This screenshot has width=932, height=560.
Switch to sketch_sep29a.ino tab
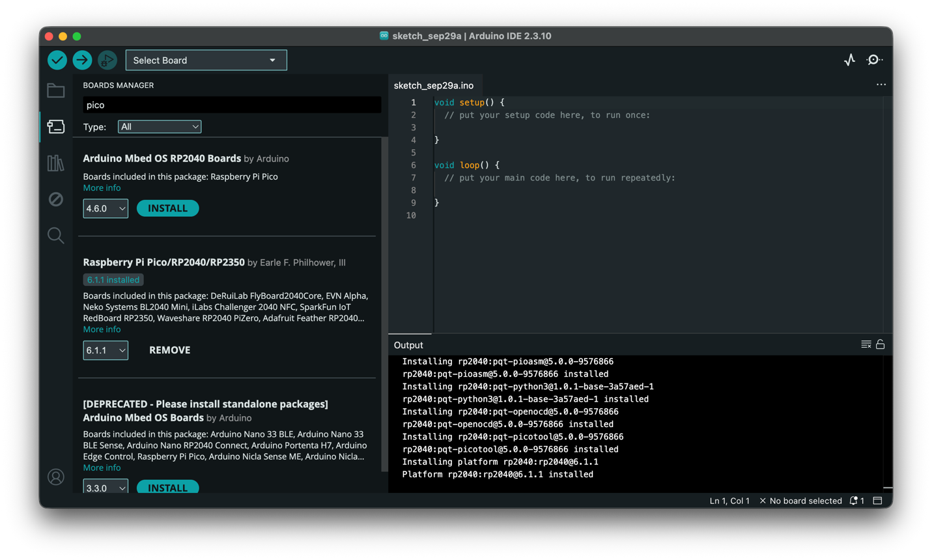[434, 85]
